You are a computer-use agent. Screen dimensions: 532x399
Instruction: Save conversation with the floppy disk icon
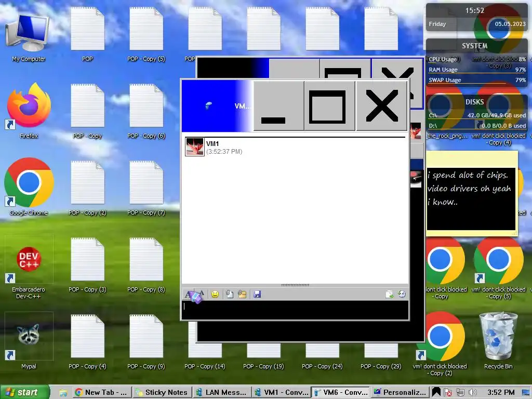(257, 294)
